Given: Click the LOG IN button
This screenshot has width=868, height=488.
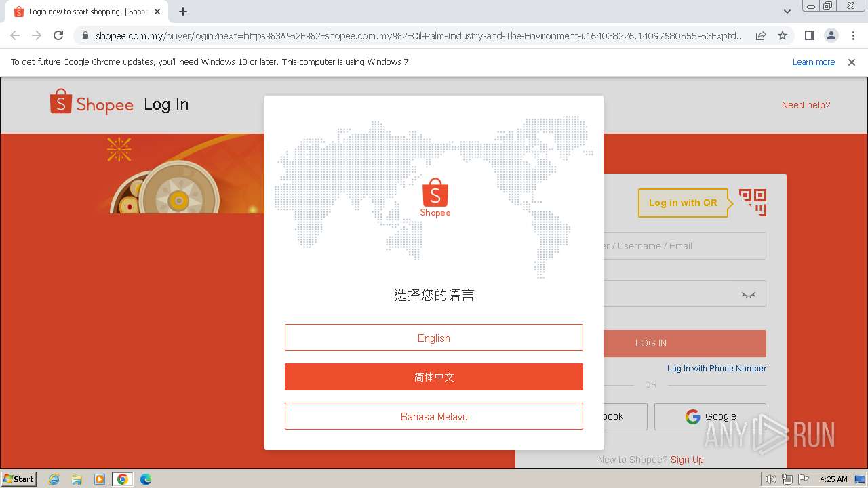Looking at the screenshot, I should point(684,343).
